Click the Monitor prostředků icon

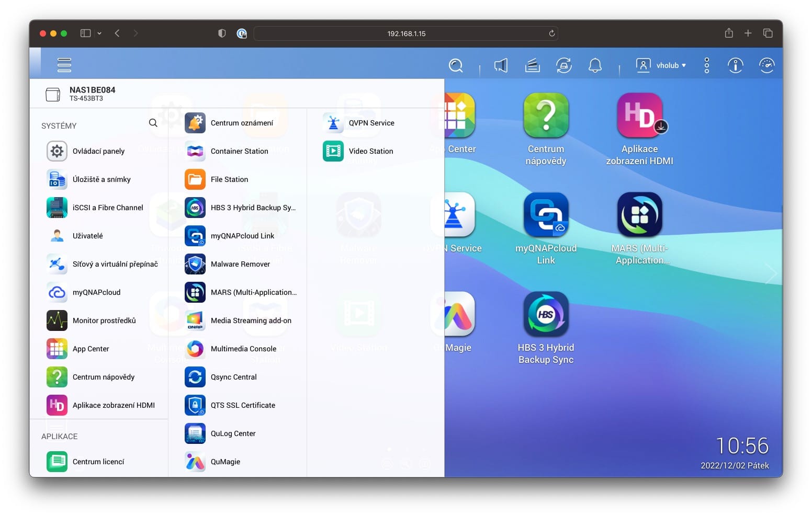coord(57,320)
